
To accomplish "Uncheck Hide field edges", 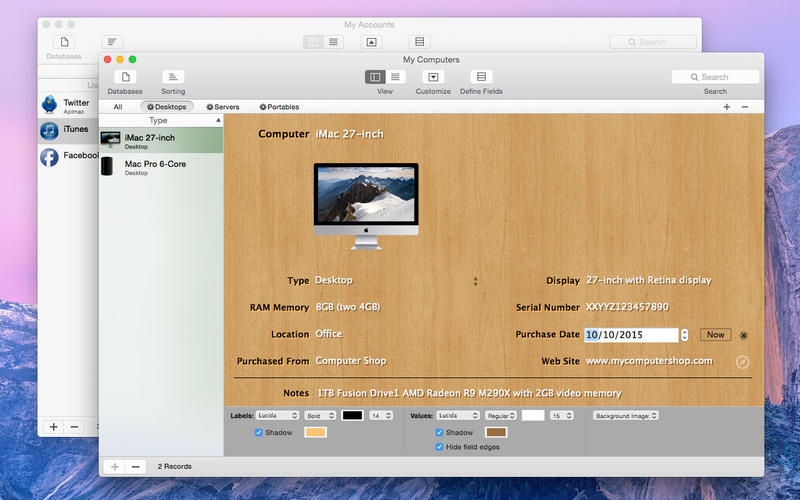I will (440, 446).
